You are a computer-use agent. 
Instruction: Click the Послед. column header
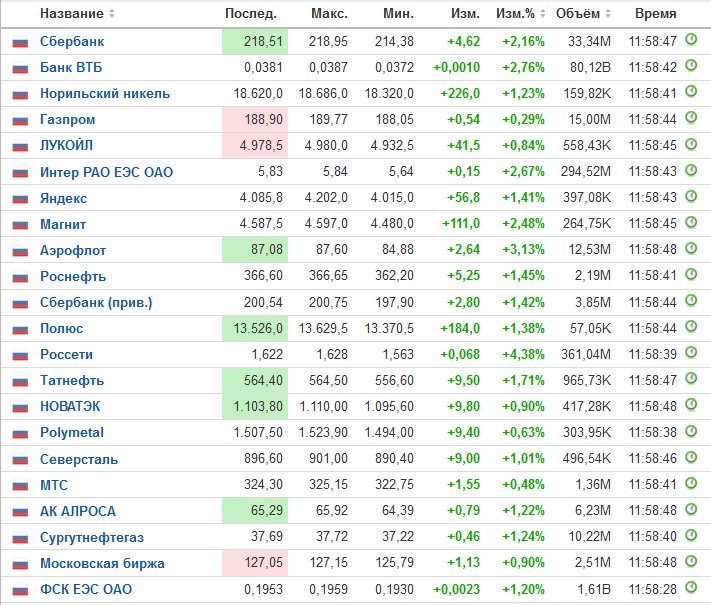coord(251,14)
